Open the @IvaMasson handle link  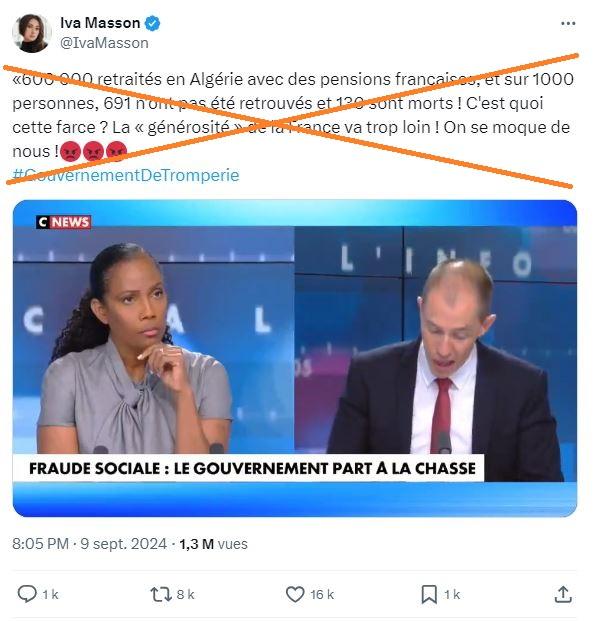pos(105,43)
